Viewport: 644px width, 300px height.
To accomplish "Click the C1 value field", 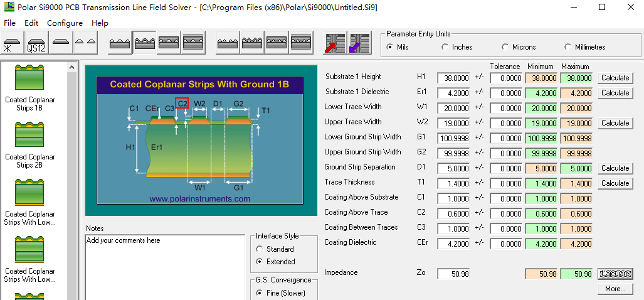I will pyautogui.click(x=454, y=199).
